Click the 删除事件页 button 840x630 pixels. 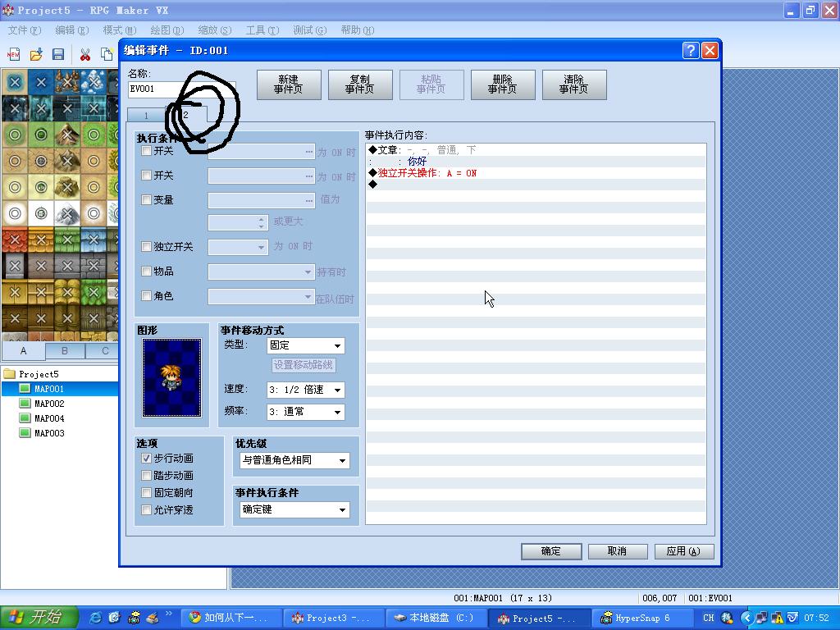point(503,84)
